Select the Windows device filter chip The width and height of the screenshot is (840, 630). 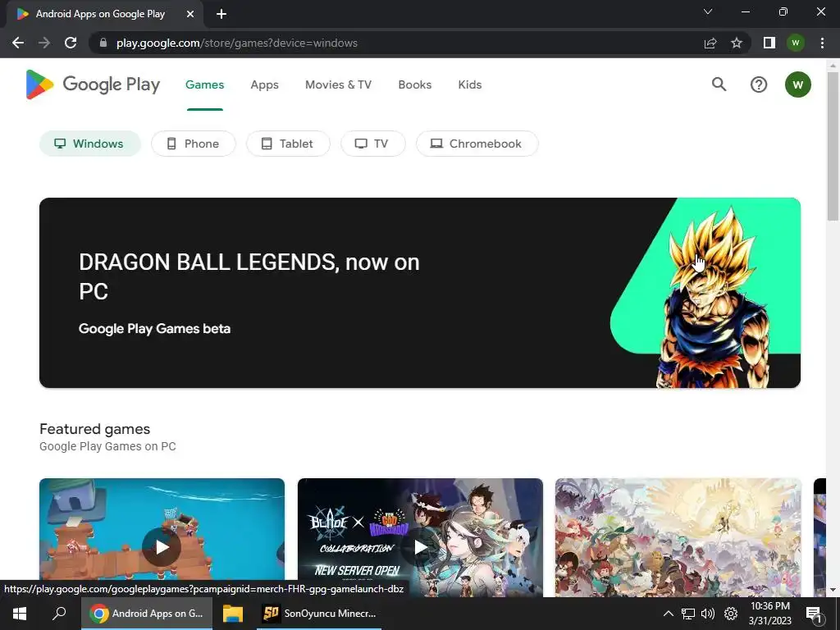tap(90, 144)
